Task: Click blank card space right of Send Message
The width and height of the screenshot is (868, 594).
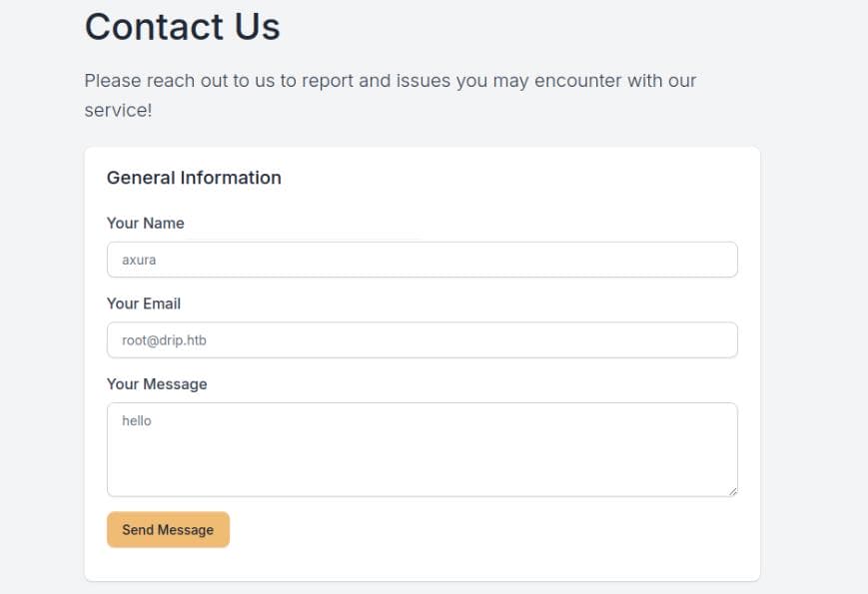Action: [479, 530]
